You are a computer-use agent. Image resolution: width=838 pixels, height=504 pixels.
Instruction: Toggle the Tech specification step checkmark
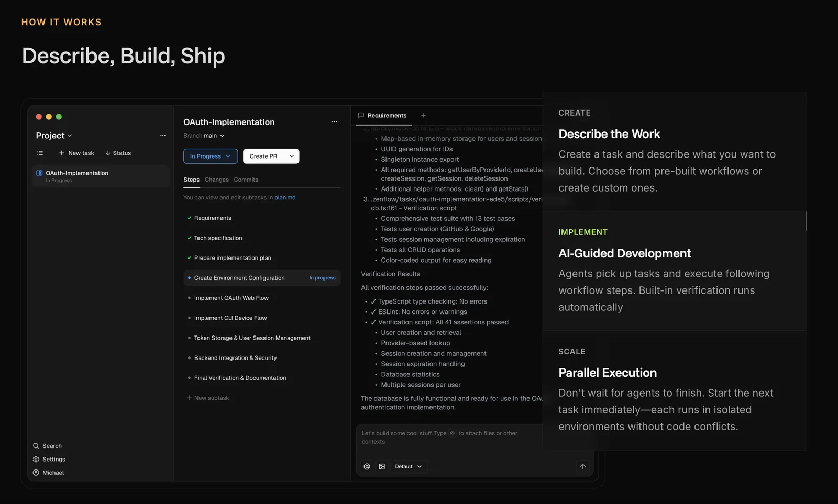coord(189,238)
